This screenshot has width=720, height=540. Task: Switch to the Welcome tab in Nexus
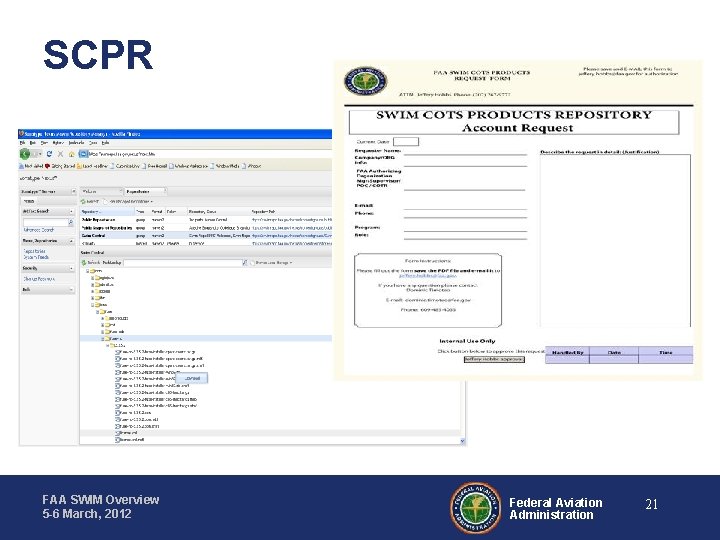[x=101, y=191]
